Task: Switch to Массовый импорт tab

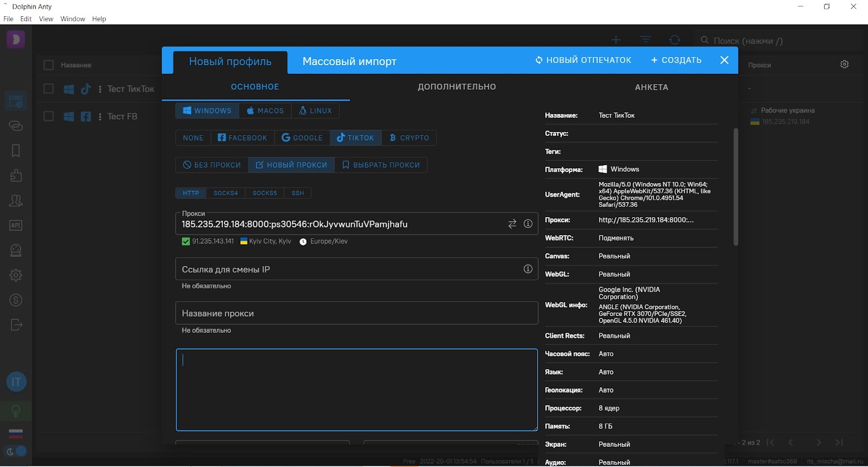Action: pos(349,62)
